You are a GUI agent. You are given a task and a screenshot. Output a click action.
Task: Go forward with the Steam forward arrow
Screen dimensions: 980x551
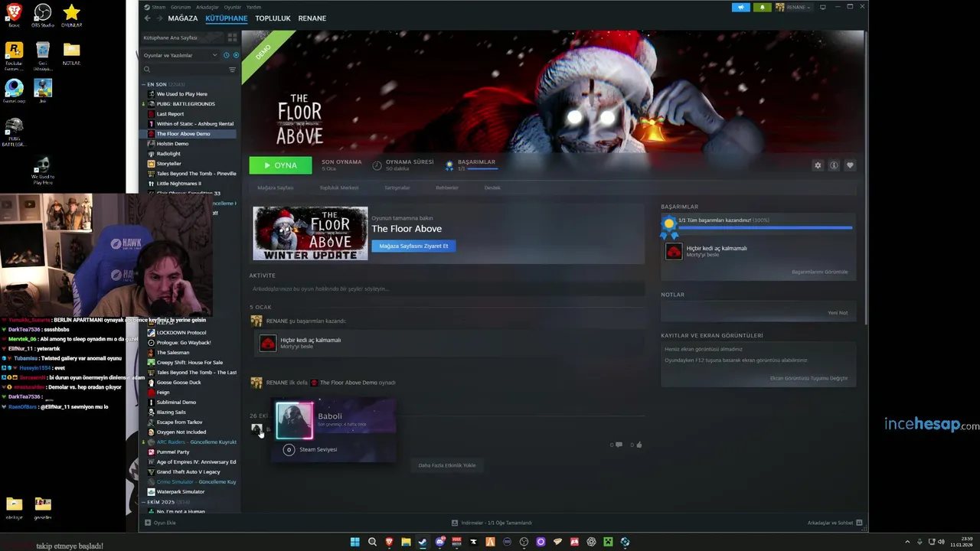pyautogui.click(x=159, y=18)
